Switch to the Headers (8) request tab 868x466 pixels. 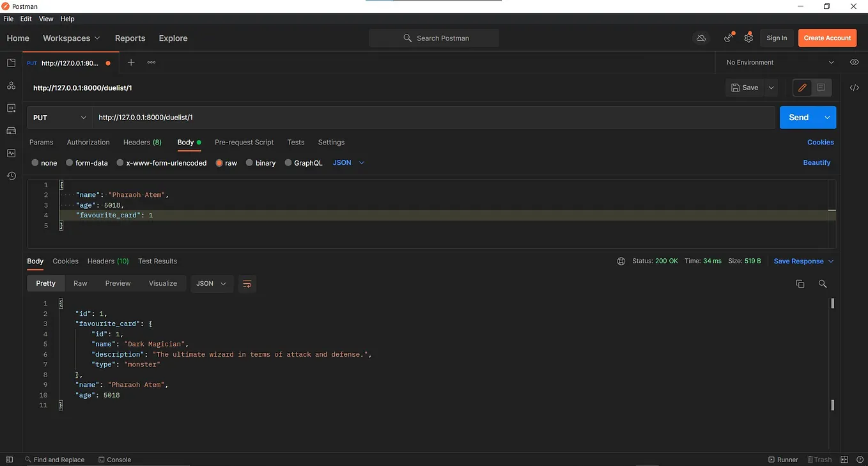pos(143,143)
